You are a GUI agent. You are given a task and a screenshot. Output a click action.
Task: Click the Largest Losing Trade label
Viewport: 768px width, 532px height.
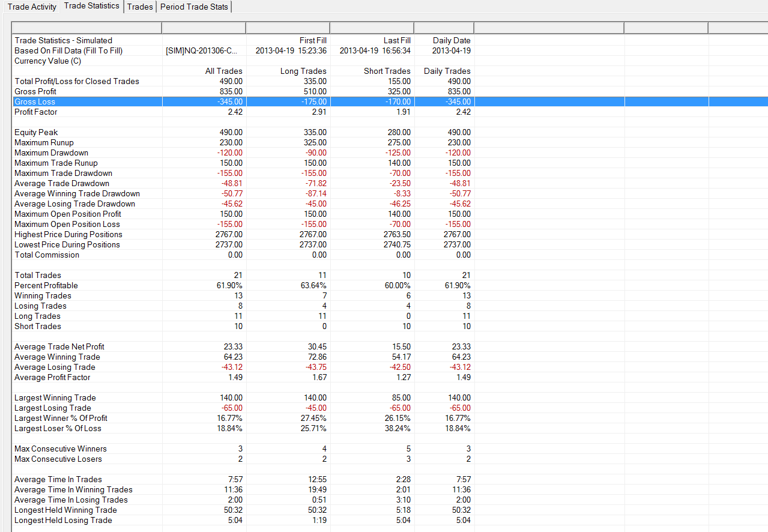(53, 408)
